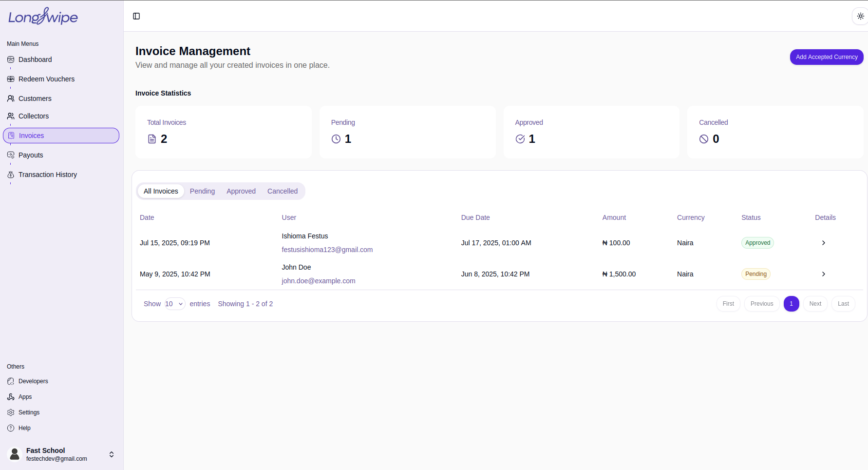Click the Pending status badge in John Doe row

[x=756, y=274]
